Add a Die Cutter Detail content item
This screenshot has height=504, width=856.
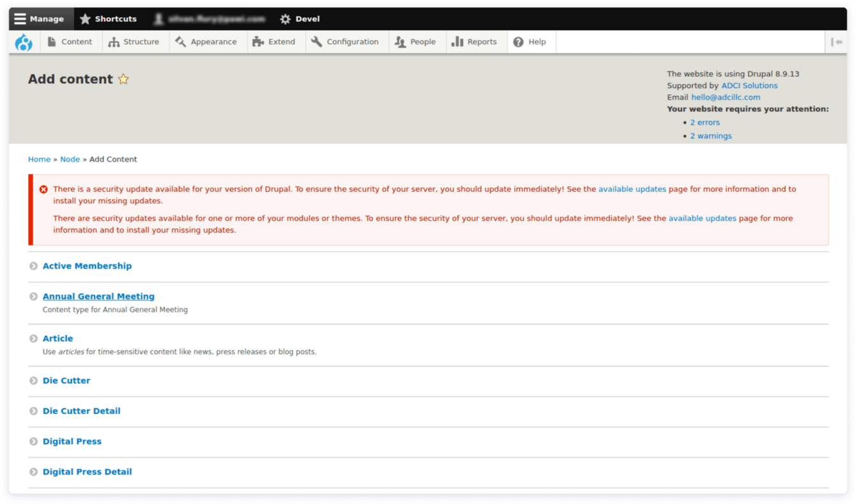click(81, 411)
